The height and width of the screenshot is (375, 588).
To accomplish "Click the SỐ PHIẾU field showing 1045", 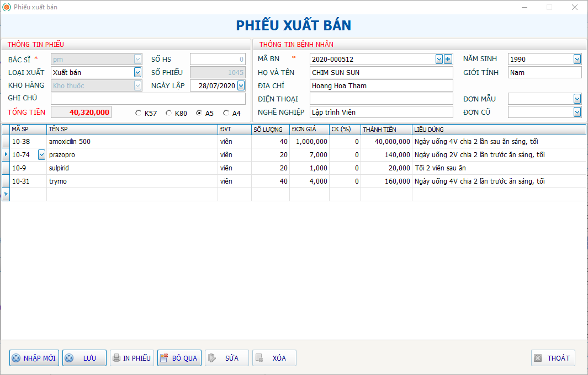I will click(218, 72).
